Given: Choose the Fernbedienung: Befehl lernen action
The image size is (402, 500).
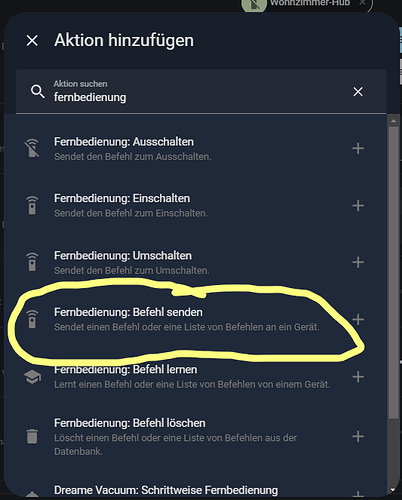Looking at the screenshot, I should [x=195, y=377].
